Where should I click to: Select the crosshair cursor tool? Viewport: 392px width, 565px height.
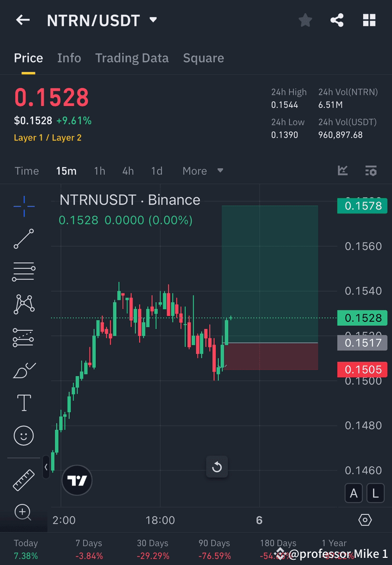click(24, 206)
